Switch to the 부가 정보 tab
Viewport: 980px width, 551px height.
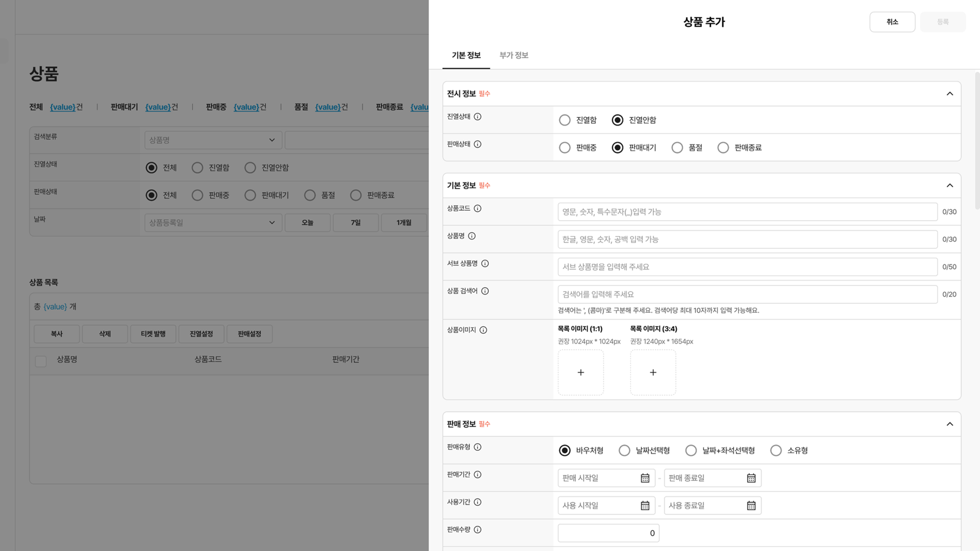(x=514, y=55)
